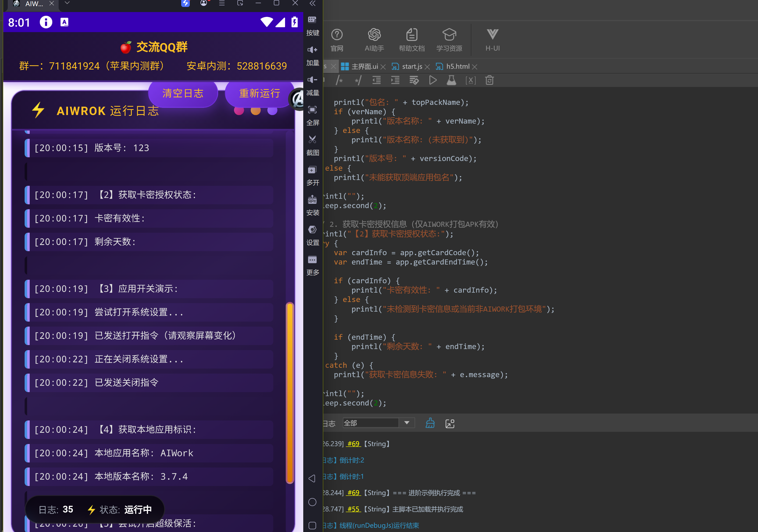Viewport: 758px width, 532px height.
Task: Decrease indent with the outdent icon
Action: pos(377,80)
